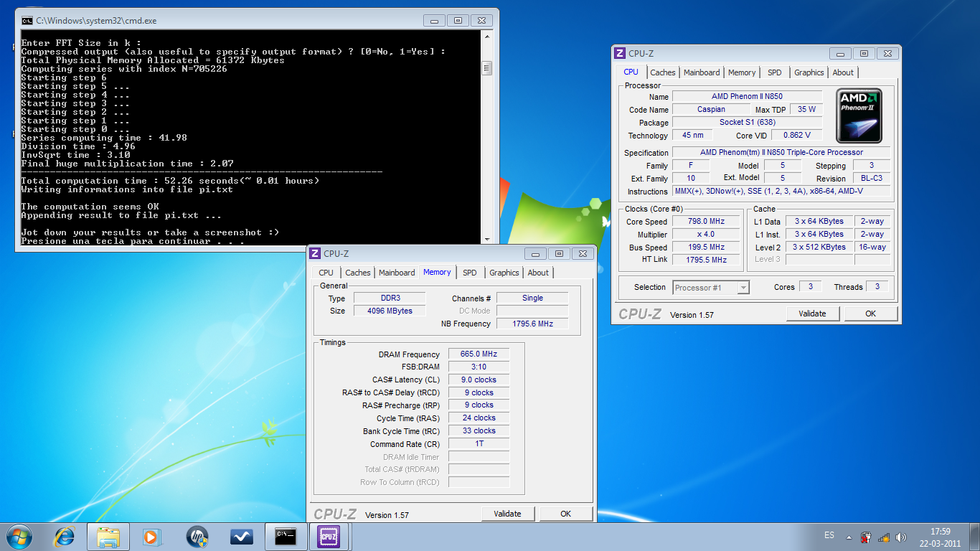Select the active CPU tab in right window

point(631,72)
